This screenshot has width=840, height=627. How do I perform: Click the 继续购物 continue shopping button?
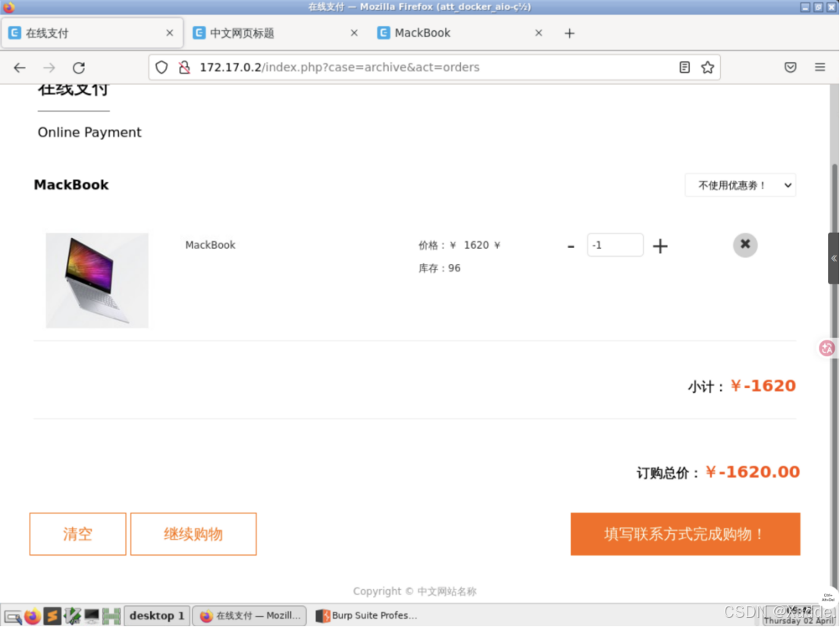pyautogui.click(x=193, y=535)
